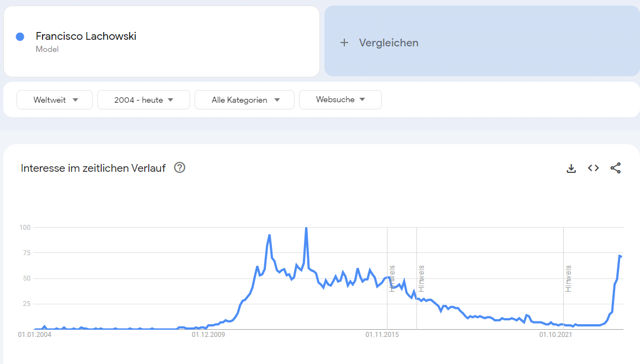Select the middle Hinweis note from 2016

click(421, 278)
